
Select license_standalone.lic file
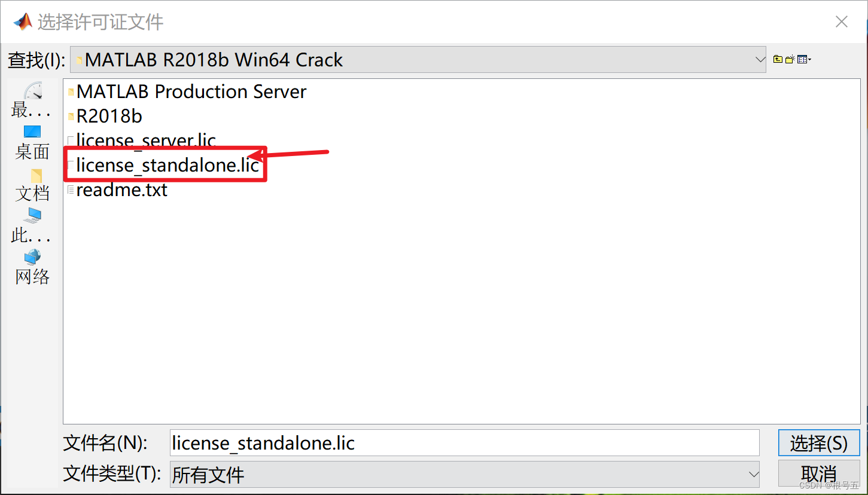click(167, 165)
